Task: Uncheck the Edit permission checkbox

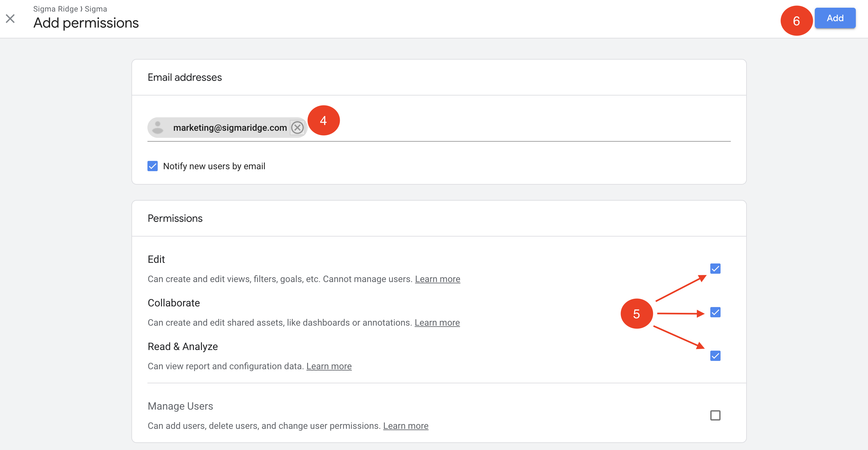Action: click(x=715, y=269)
